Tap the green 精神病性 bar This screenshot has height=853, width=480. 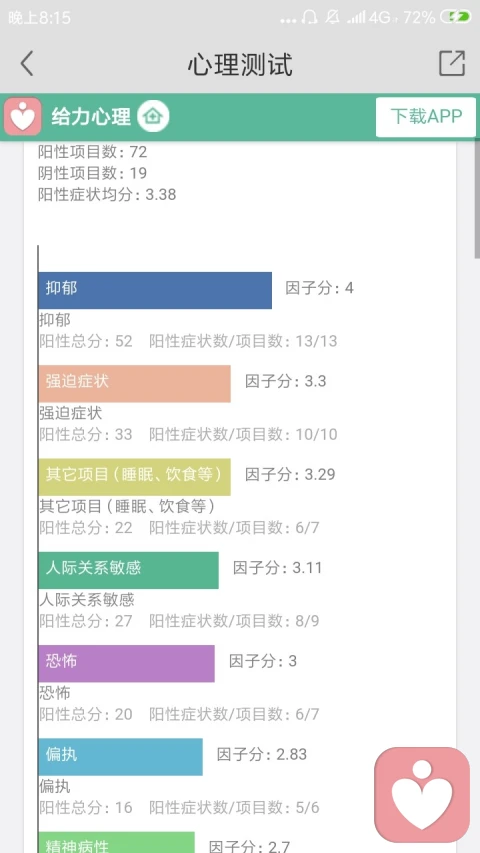(x=116, y=842)
